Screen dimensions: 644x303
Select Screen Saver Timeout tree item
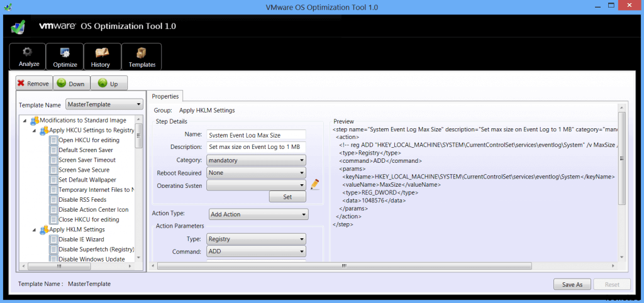(x=87, y=160)
